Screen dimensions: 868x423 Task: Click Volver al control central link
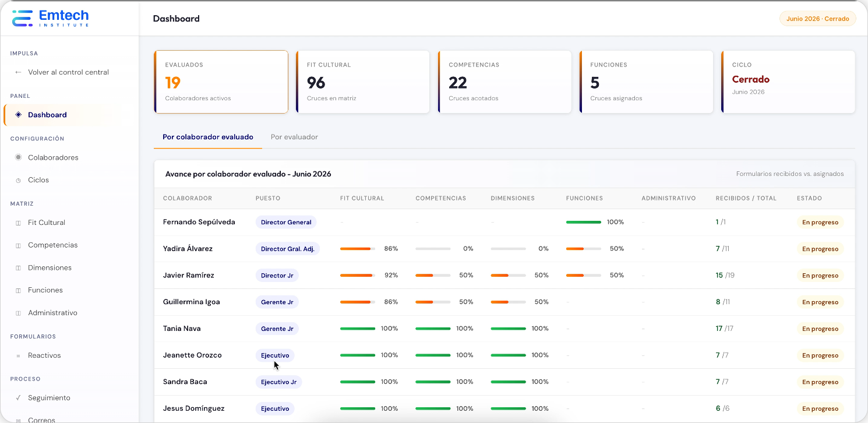click(x=69, y=72)
